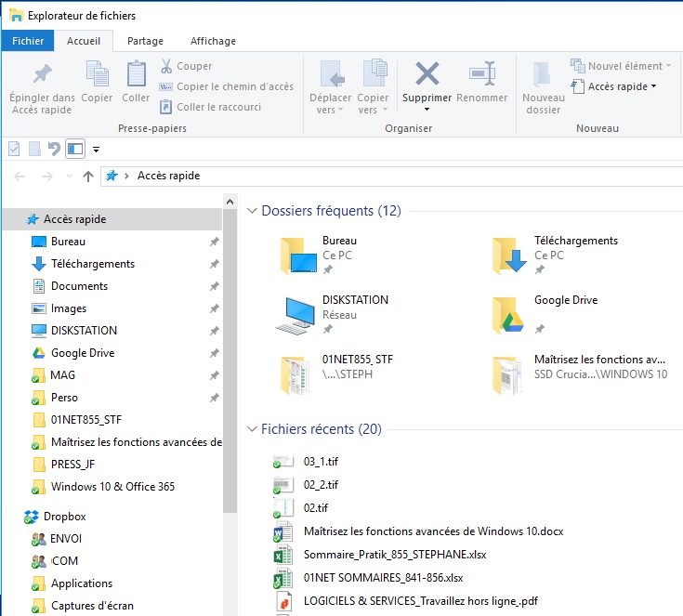Click the Nouveau dossier icon
Image resolution: width=683 pixels, height=616 pixels.
point(543,74)
